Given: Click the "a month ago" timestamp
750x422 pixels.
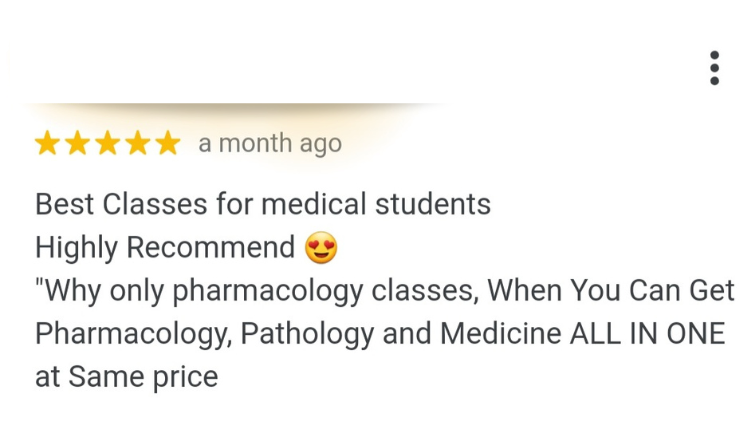Looking at the screenshot, I should (x=270, y=144).
